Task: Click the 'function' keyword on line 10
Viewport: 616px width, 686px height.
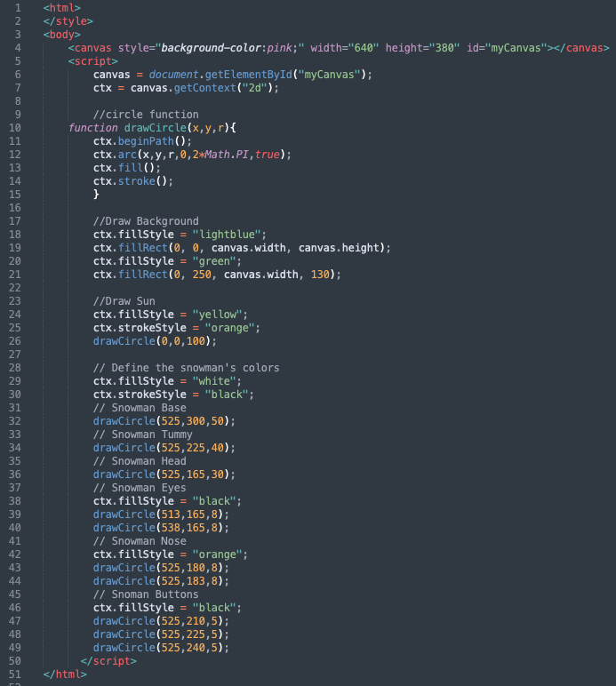Action: 92,128
